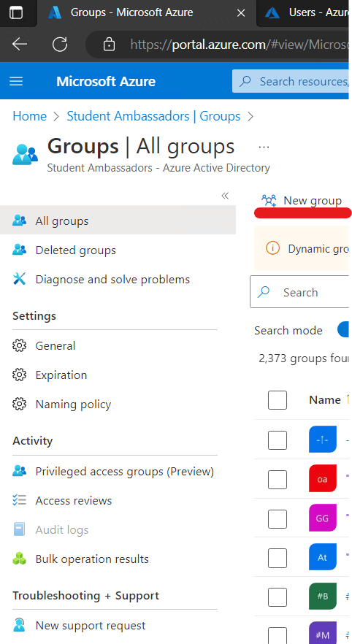Viewport: 352px width, 644px height.
Task: Check the box for the 'At' group
Action: [x=278, y=558]
